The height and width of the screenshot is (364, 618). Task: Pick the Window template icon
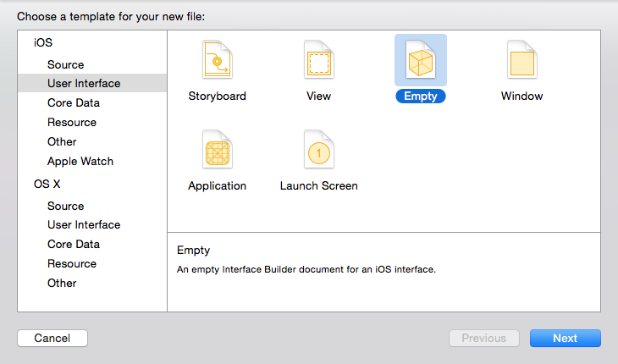click(521, 60)
